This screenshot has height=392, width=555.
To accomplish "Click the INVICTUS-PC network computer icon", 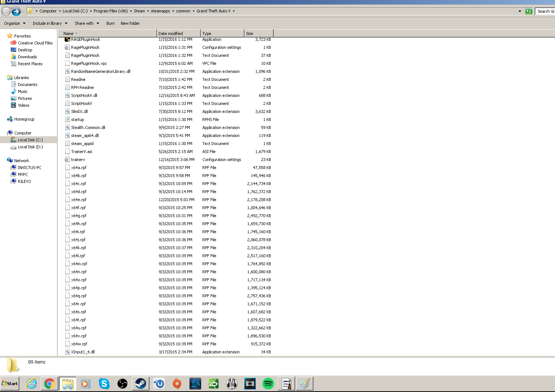I will 13,168.
